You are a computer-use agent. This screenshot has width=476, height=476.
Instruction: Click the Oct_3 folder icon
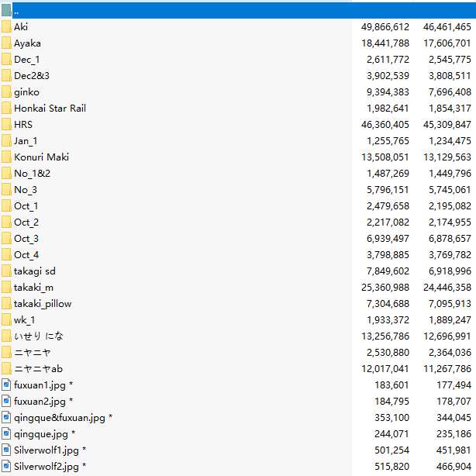6,239
